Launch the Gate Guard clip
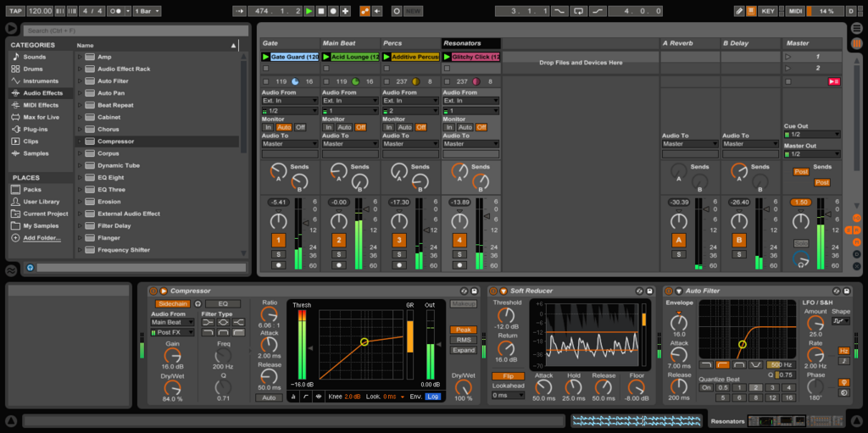868x433 pixels. click(x=265, y=57)
